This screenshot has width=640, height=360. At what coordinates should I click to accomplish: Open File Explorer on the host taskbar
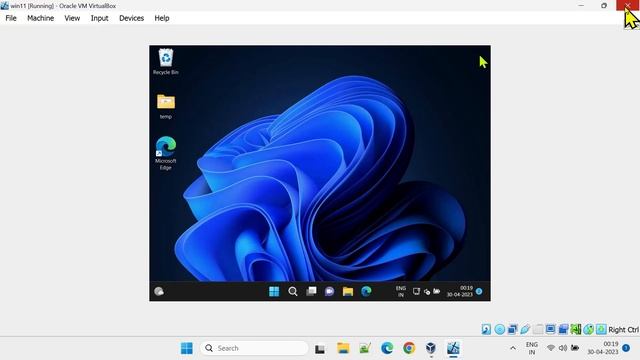343,348
